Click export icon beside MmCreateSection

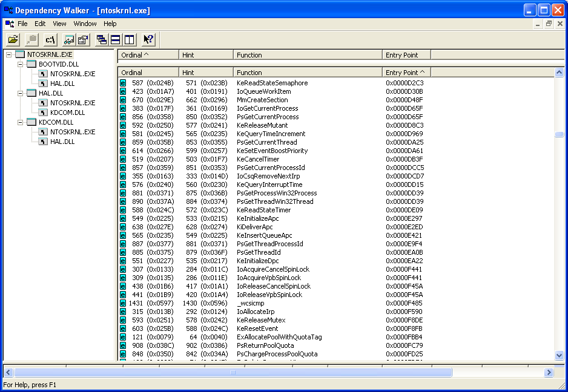pos(123,100)
